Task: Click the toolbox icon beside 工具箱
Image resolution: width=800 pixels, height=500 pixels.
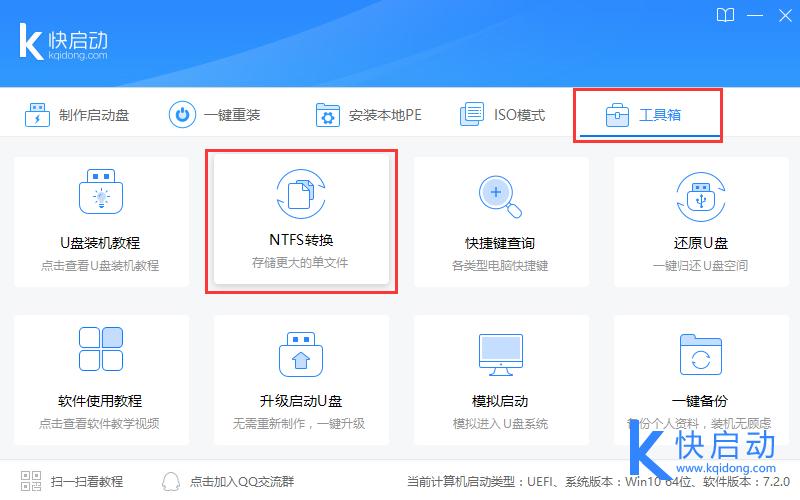Action: (617, 115)
